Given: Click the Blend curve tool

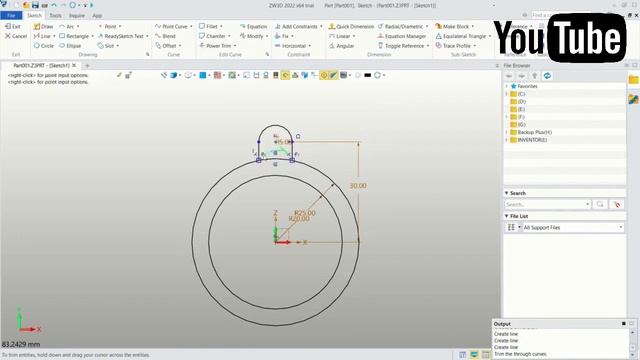Looking at the screenshot, I should point(165,36).
